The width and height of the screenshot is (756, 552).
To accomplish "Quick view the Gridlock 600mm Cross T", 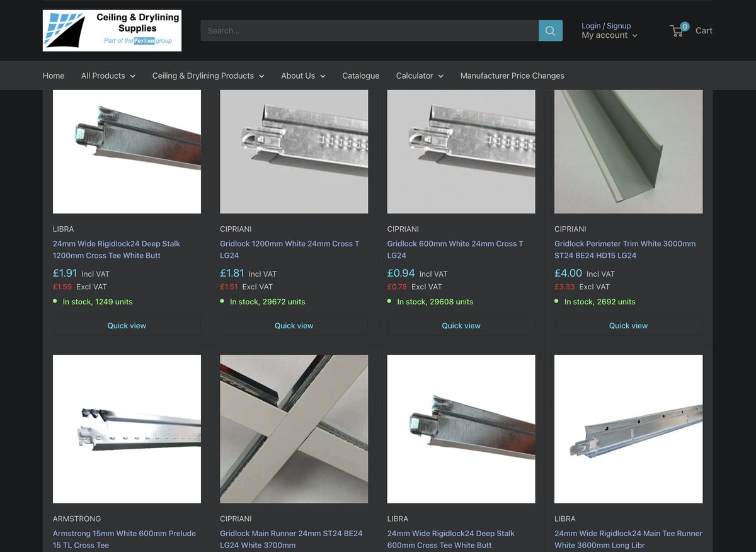I will tap(461, 326).
